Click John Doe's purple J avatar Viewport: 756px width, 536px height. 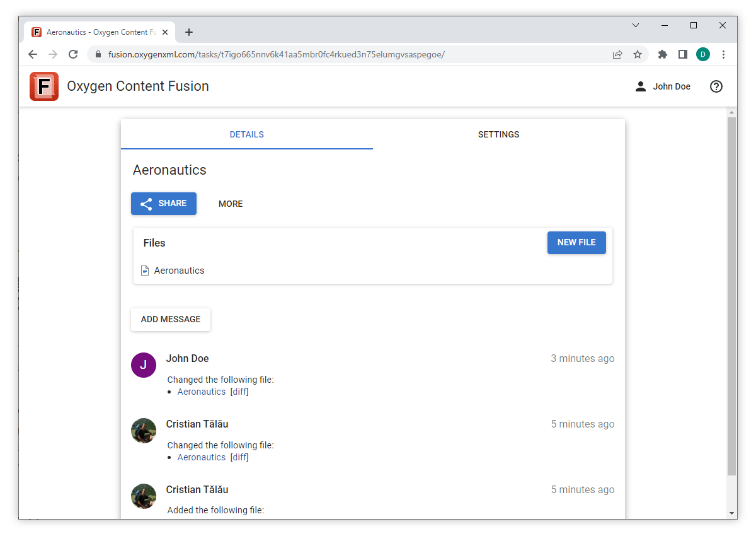[144, 365]
